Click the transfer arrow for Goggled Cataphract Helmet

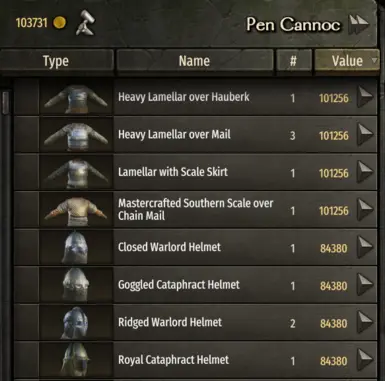[365, 285]
